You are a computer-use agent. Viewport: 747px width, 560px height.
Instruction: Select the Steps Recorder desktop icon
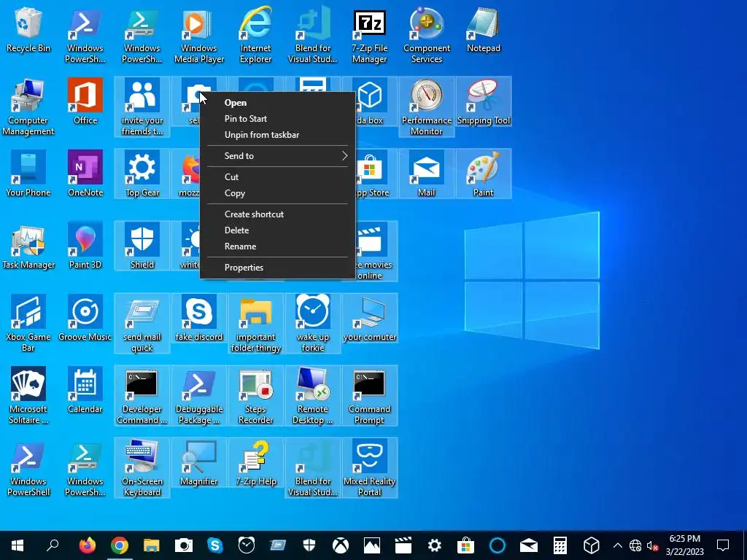pyautogui.click(x=256, y=396)
